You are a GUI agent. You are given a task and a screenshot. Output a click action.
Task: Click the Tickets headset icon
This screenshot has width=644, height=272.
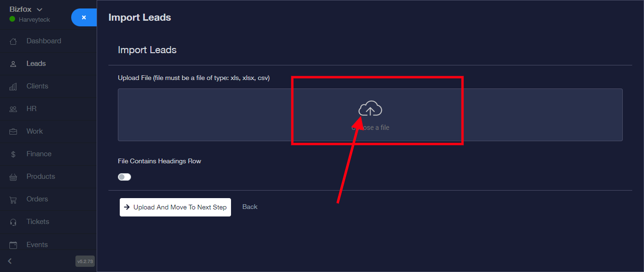13,222
